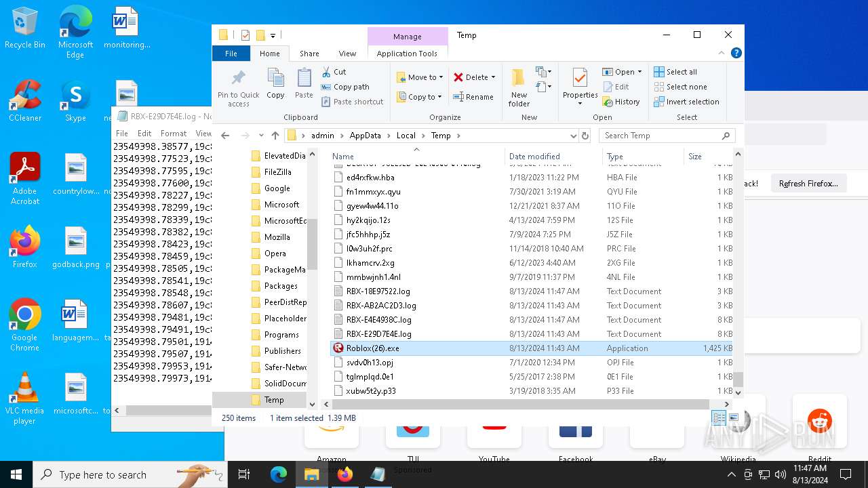868x488 pixels.
Task: Open File menu in Notepad window
Action: (x=122, y=134)
